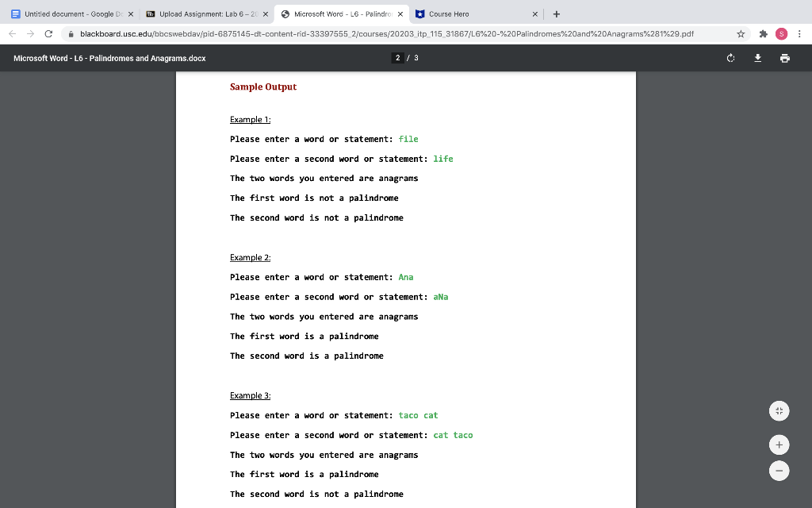This screenshot has width=812, height=508.
Task: Close the Untitled document tab
Action: tap(131, 14)
